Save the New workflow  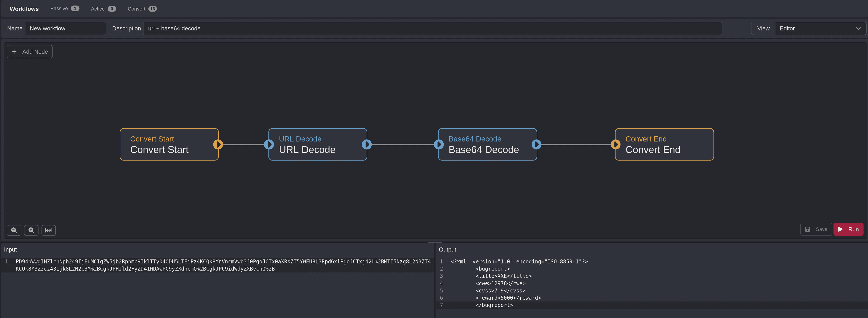tap(816, 229)
